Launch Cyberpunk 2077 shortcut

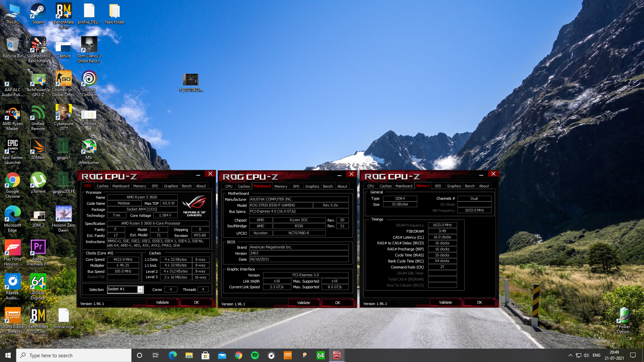[x=63, y=118]
